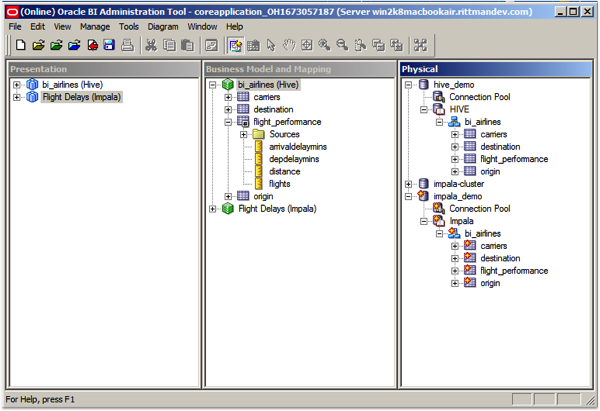Image resolution: width=600 pixels, height=411 pixels.
Task: Click the yellow open-folder toolbar icon
Action: (39, 45)
